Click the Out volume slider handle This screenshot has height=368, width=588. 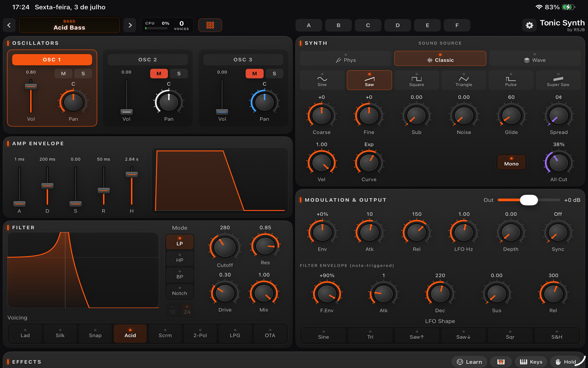click(x=529, y=200)
